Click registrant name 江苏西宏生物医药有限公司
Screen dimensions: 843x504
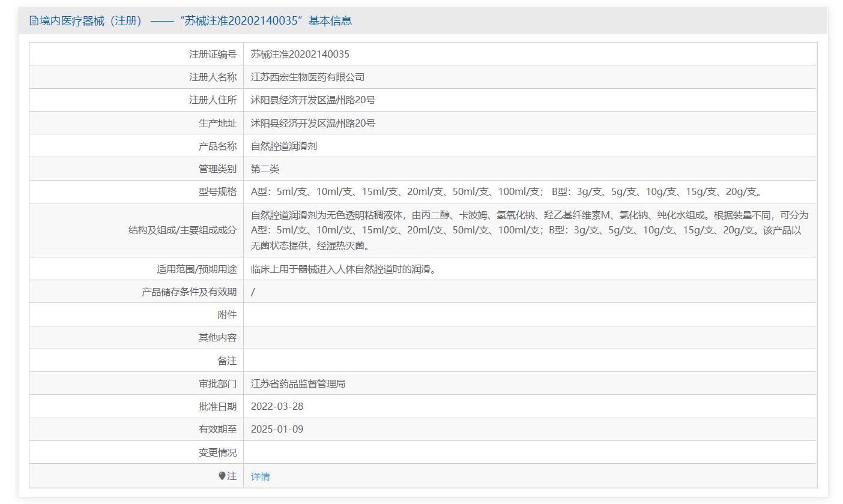click(x=307, y=77)
